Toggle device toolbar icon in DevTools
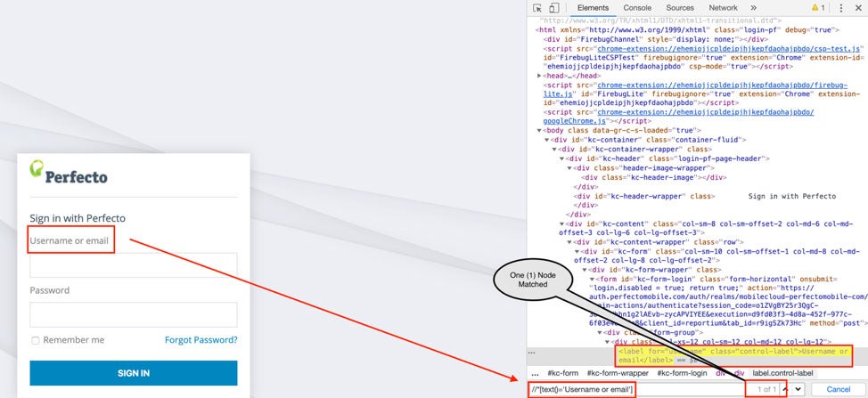 point(554,8)
